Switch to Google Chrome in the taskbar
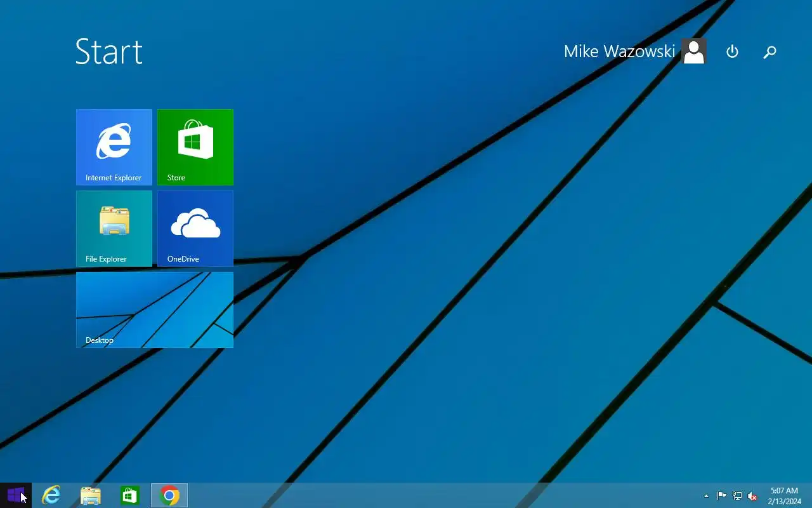This screenshot has height=508, width=812. (x=169, y=495)
